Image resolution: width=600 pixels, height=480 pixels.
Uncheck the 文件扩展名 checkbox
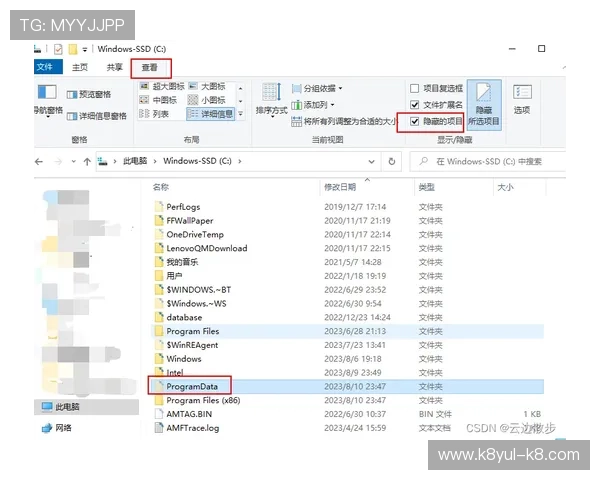coord(414,105)
